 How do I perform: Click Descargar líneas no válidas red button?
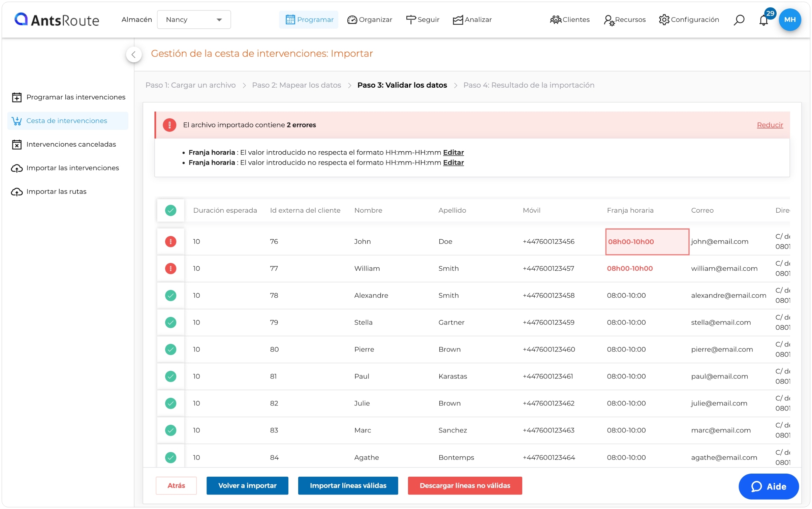(465, 485)
